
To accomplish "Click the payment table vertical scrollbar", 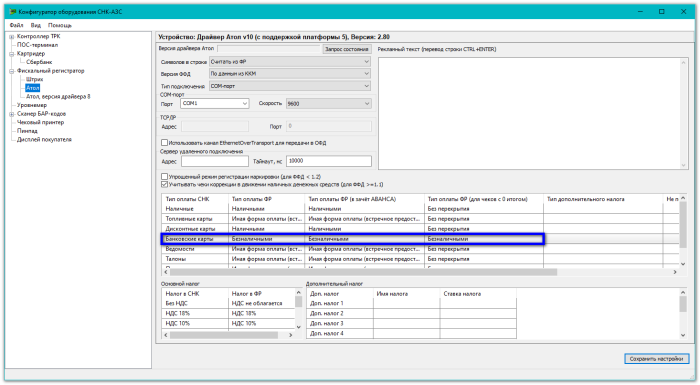I will (683, 231).
